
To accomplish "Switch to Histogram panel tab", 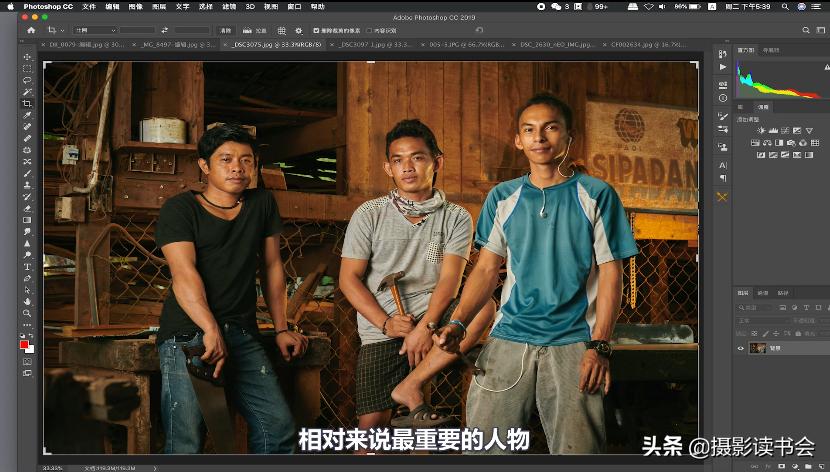I will pyautogui.click(x=746, y=50).
